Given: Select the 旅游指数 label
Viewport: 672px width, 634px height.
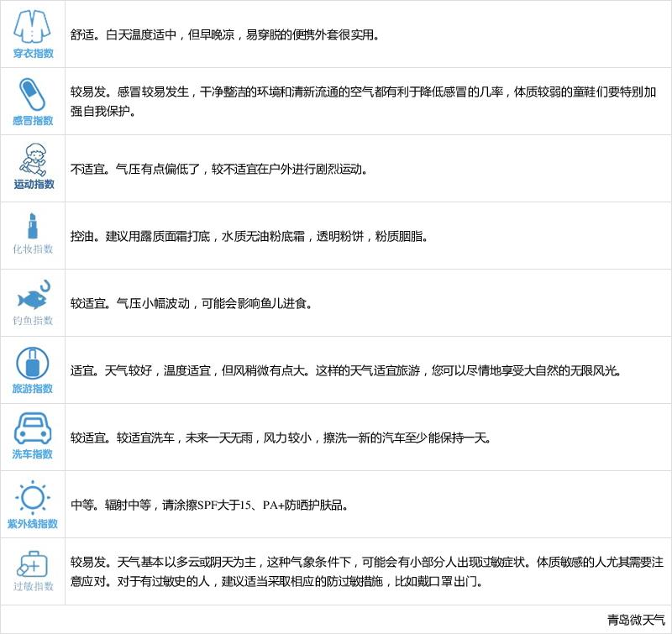Looking at the screenshot, I should 33,389.
